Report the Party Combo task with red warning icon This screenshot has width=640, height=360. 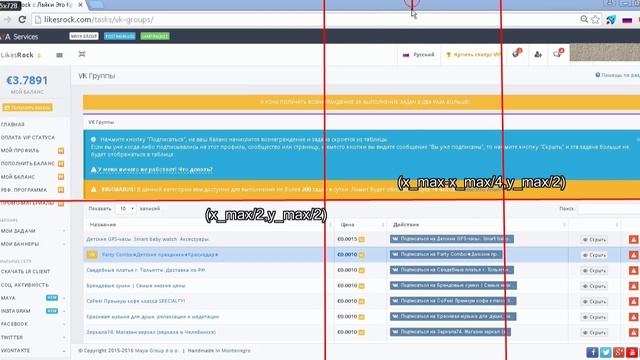point(633,255)
